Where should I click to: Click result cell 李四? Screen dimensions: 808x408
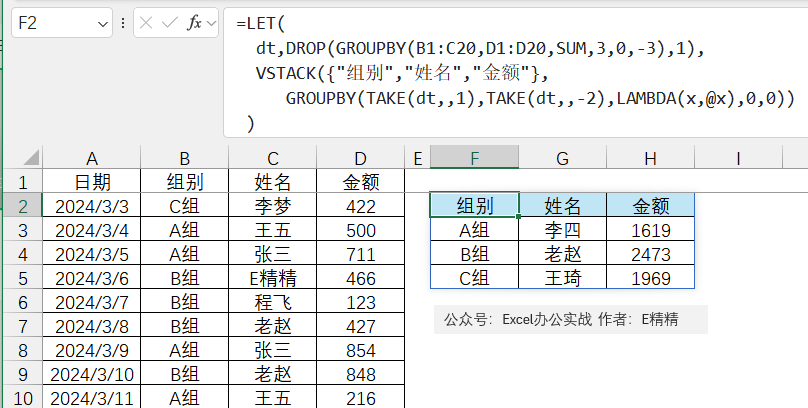[x=563, y=229]
